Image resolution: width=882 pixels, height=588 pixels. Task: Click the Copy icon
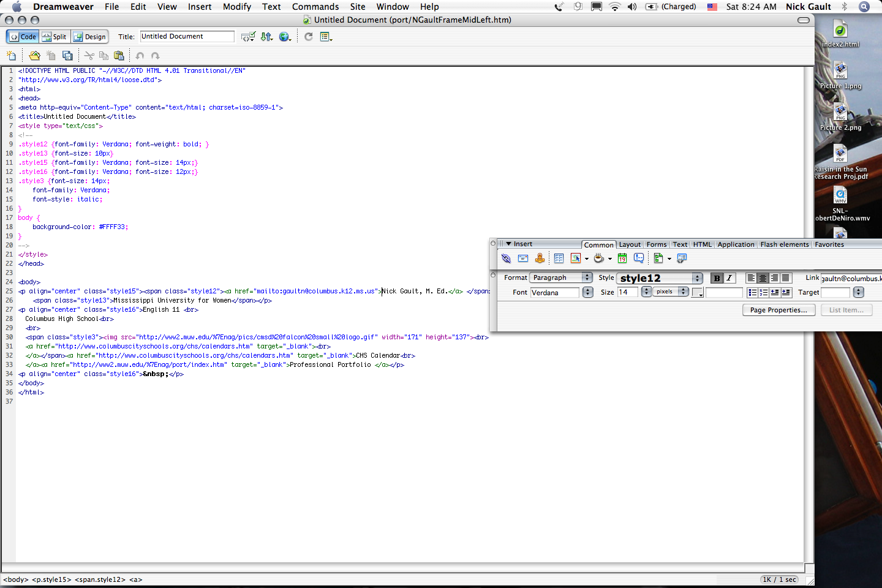point(104,56)
